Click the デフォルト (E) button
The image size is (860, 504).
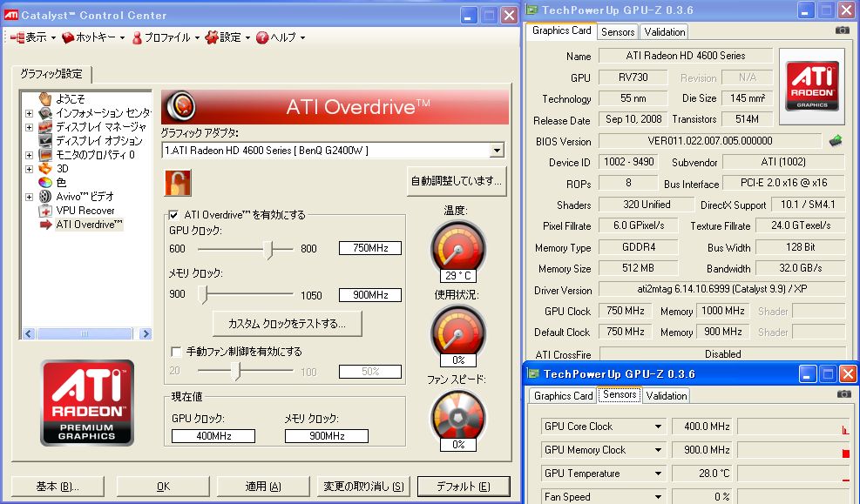pos(464,486)
